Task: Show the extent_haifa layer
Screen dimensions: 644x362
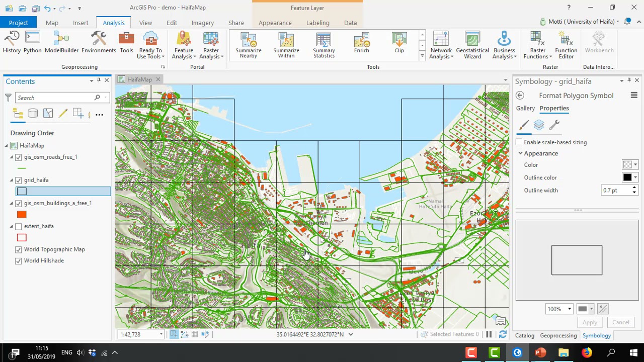Action: pos(19,226)
